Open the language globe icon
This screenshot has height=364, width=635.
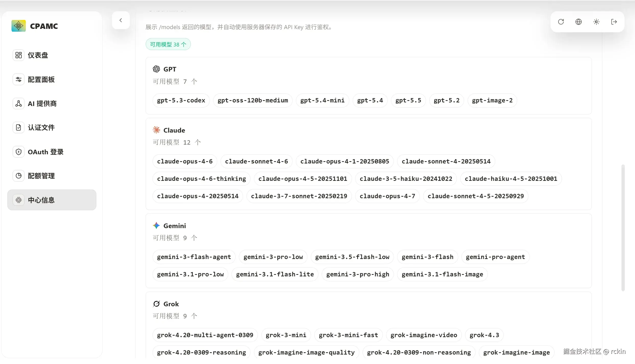[x=579, y=22]
